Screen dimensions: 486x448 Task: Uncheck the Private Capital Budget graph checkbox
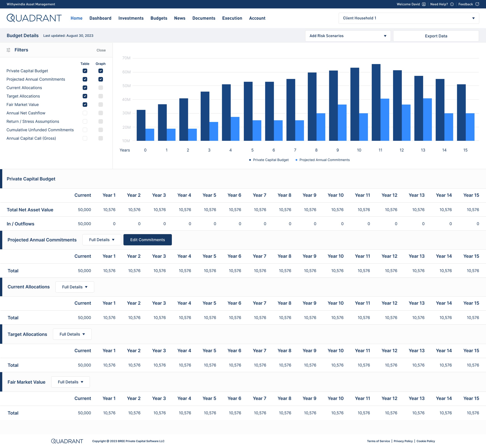(101, 71)
